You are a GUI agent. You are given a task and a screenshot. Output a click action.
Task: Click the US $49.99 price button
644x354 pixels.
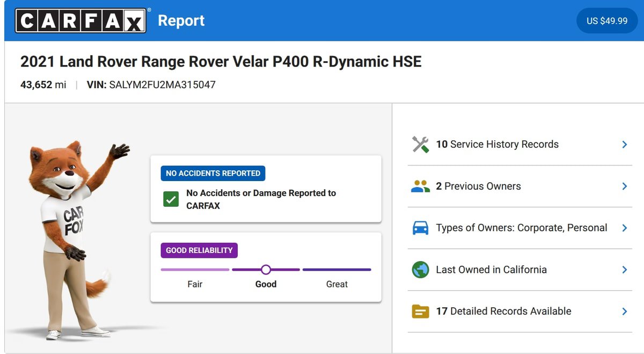pyautogui.click(x=607, y=20)
